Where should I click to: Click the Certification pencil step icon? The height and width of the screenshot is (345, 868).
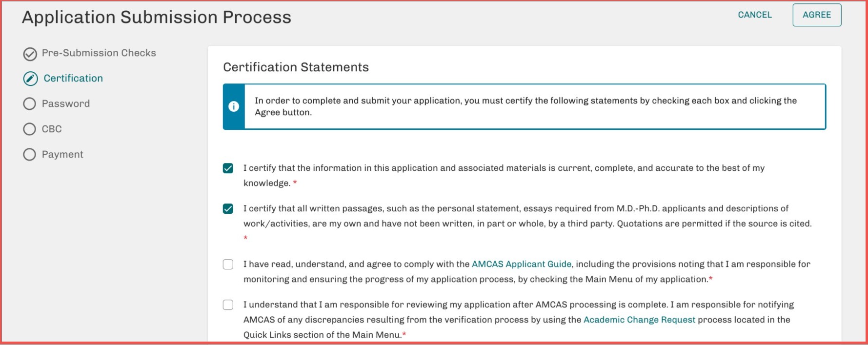coord(30,79)
